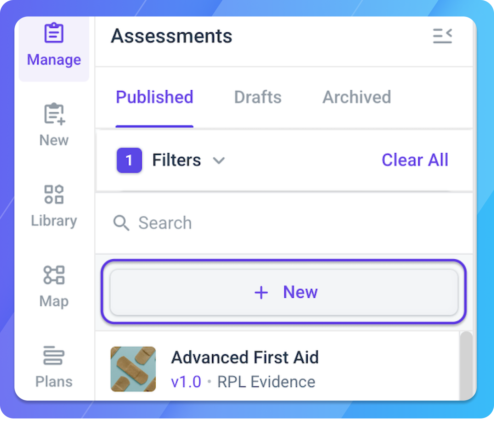Select the Manage clipboard icon in sidebar

[54, 33]
